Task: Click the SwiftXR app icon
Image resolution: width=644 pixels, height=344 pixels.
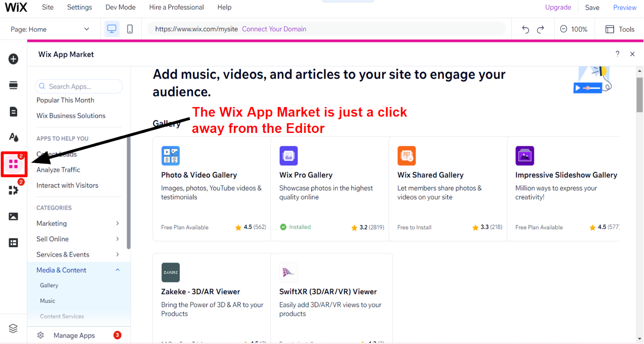Action: 289,273
